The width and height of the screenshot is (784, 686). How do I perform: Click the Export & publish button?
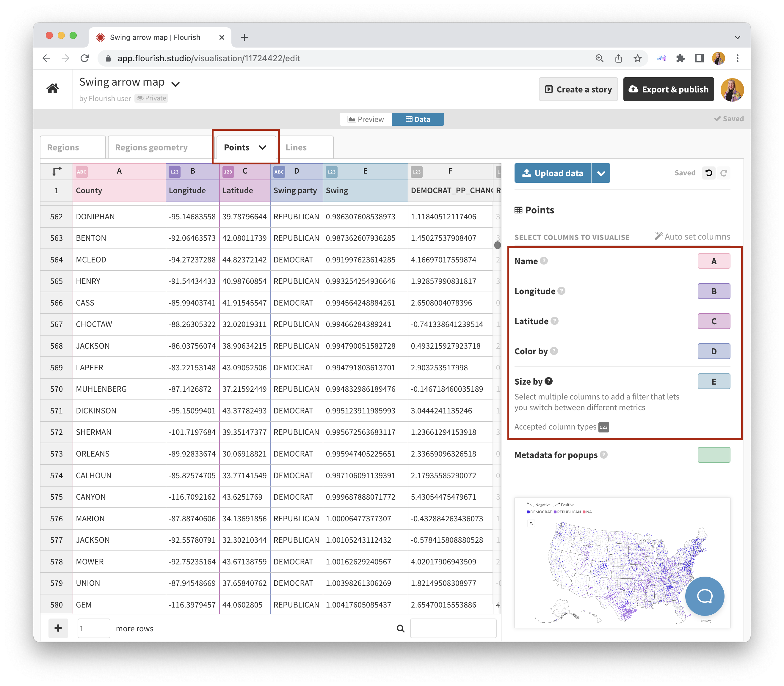point(668,89)
